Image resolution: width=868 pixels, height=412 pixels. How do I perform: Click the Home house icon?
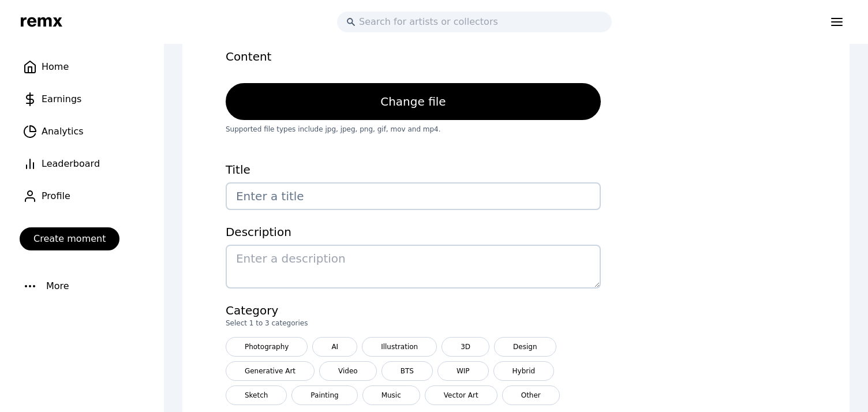30,67
